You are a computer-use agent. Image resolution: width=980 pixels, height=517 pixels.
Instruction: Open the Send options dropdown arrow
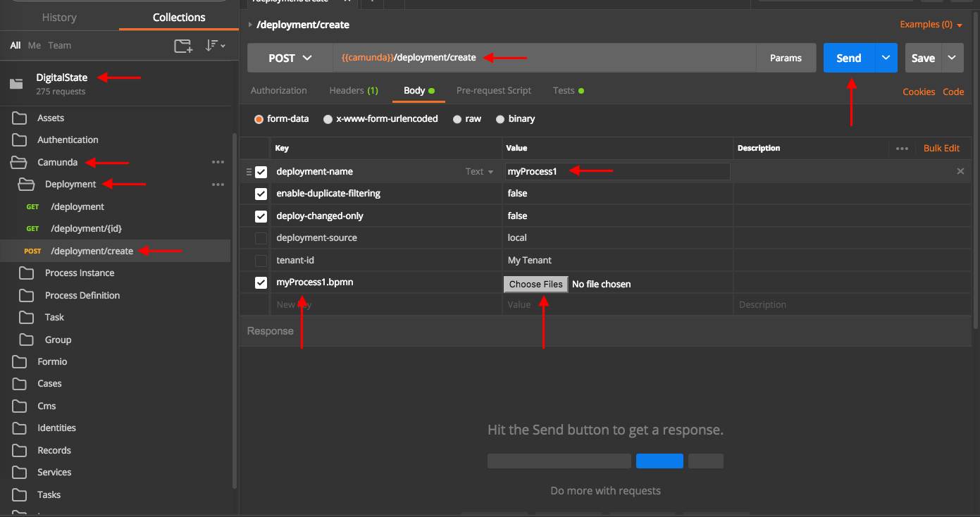[x=886, y=58]
